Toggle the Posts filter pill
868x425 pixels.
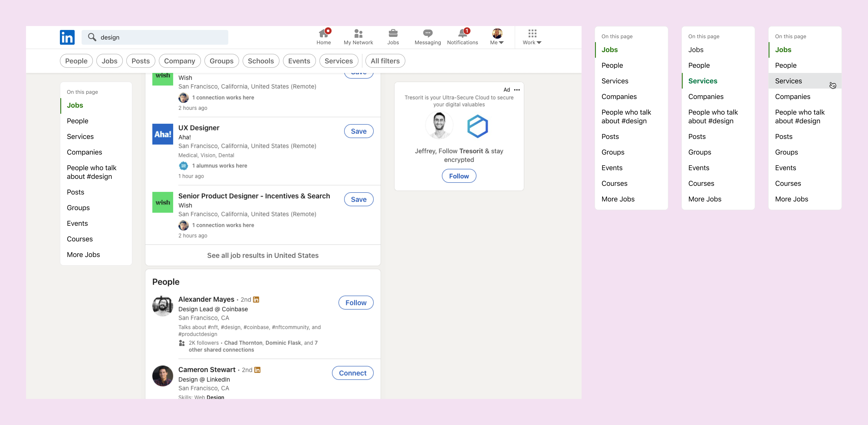click(x=141, y=61)
